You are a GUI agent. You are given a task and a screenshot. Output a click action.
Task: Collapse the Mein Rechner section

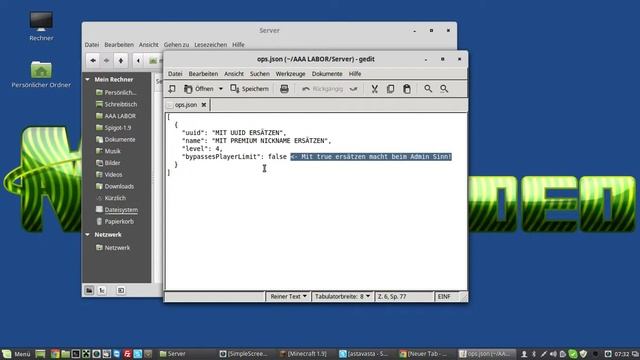[87, 80]
